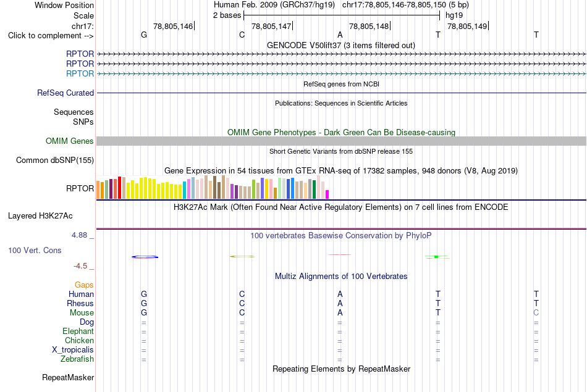The image size is (587, 392).
Task: Select the Sequences track label
Action: pyautogui.click(x=74, y=112)
